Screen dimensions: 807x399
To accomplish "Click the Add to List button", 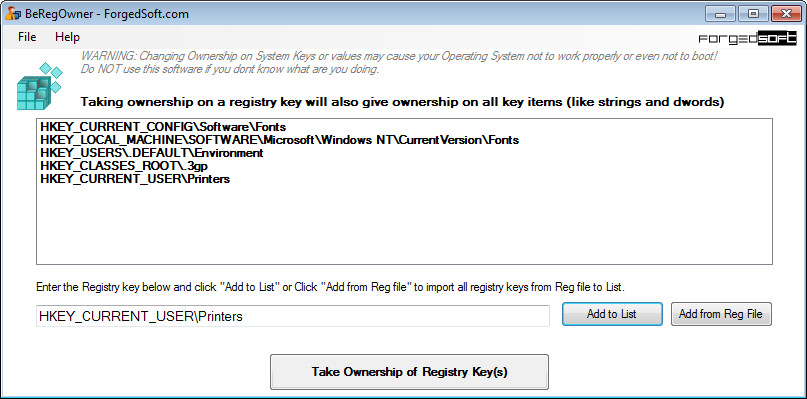I will click(612, 314).
